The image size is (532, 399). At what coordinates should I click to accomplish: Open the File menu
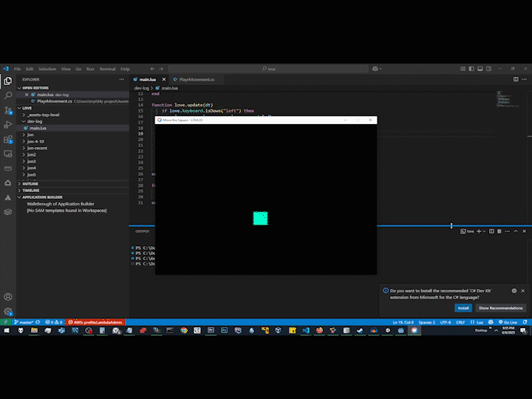17,69
